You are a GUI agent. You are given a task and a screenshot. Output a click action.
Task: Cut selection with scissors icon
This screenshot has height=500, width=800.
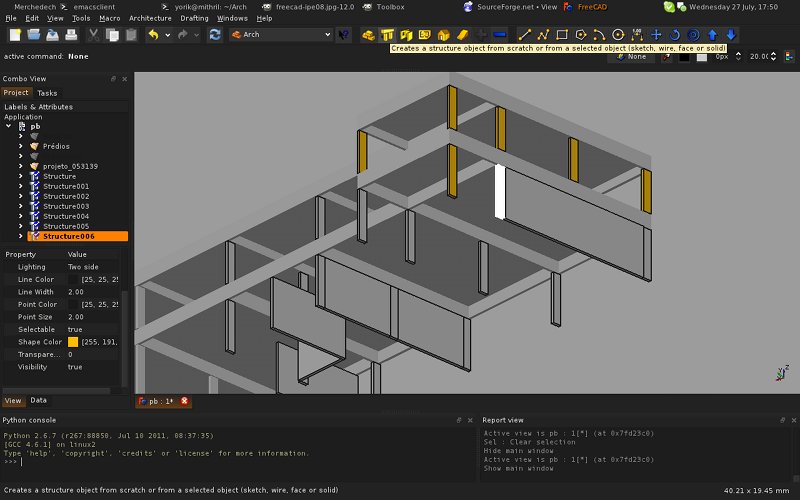pyautogui.click(x=93, y=35)
